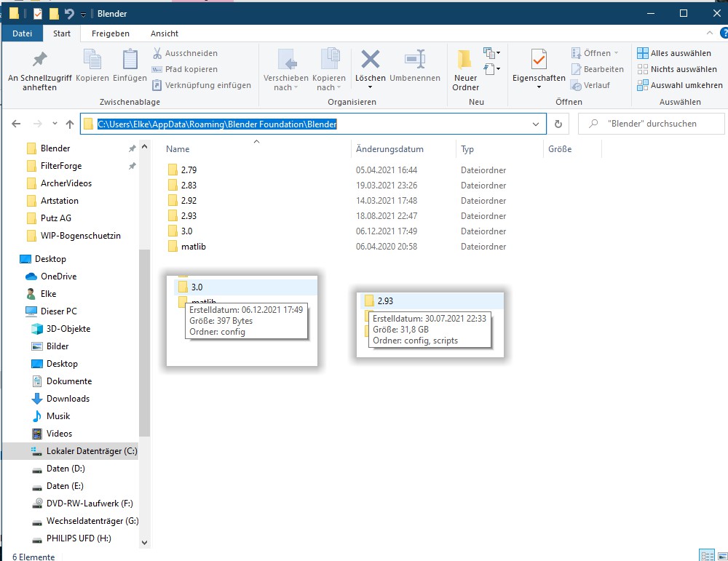Go forward with the right arrow
This screenshot has width=728, height=561.
38,124
